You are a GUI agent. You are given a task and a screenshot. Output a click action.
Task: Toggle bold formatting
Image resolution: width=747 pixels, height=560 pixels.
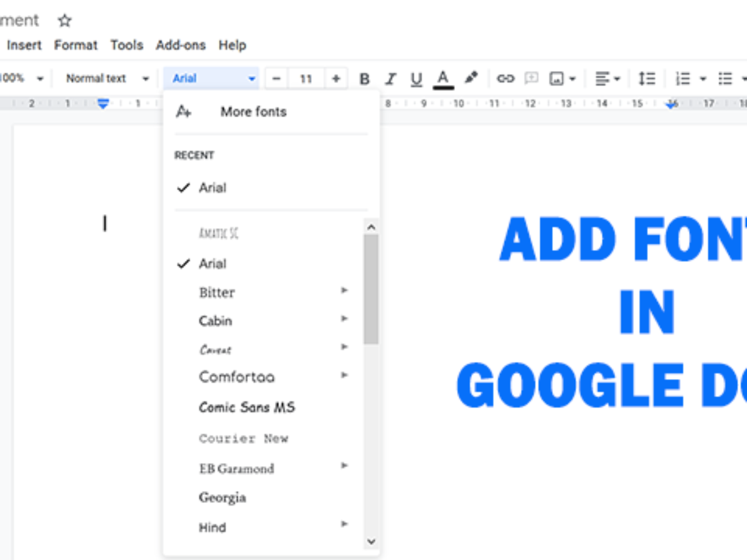365,79
